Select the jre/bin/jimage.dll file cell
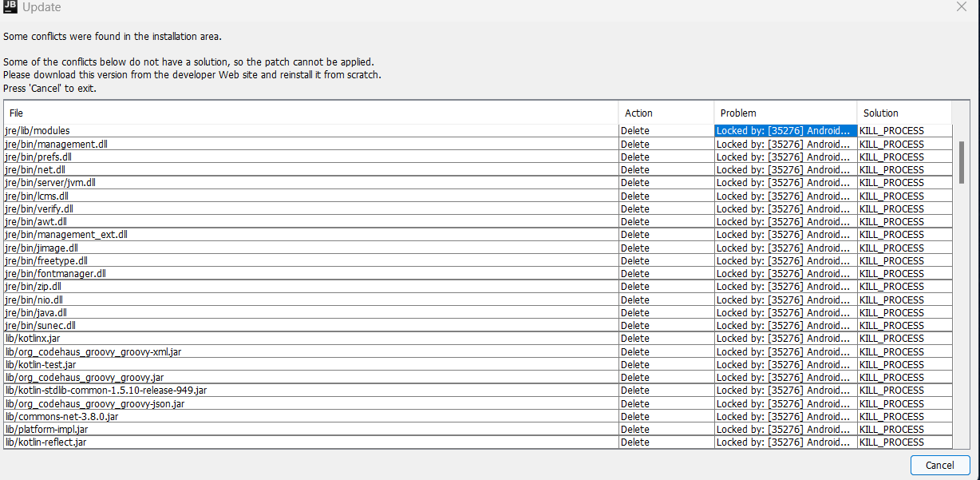The height and width of the screenshot is (480, 980). click(x=311, y=248)
